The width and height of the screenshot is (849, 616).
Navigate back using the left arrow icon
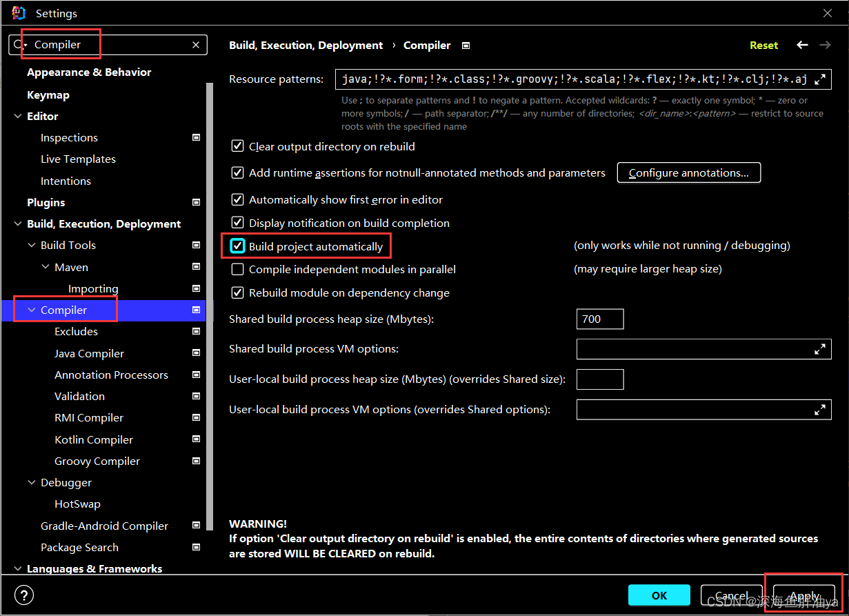tap(802, 45)
